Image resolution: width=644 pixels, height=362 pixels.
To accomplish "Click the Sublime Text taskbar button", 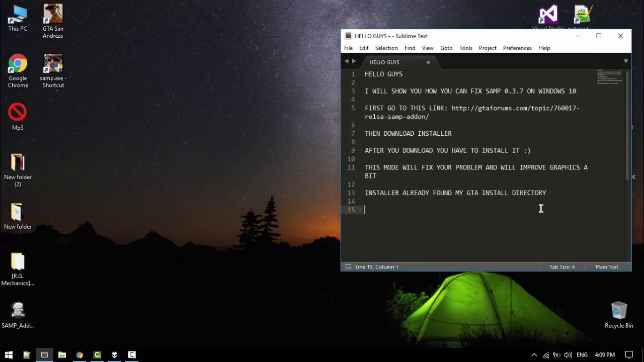I will (x=44, y=354).
